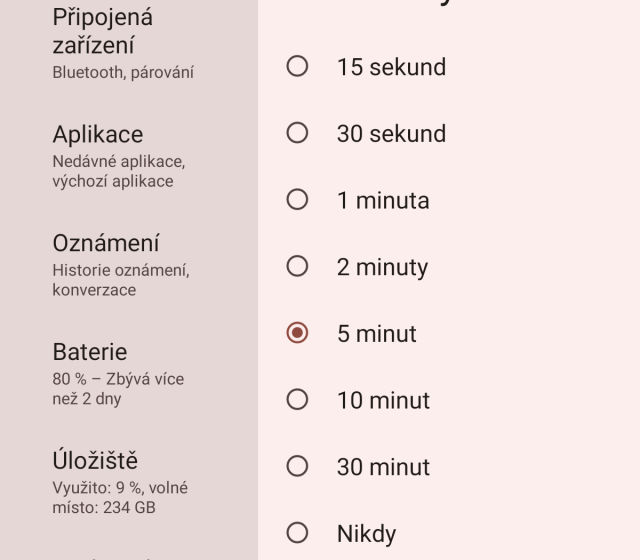Select the 15 sekund radio button
This screenshot has width=640, height=560.
point(297,67)
